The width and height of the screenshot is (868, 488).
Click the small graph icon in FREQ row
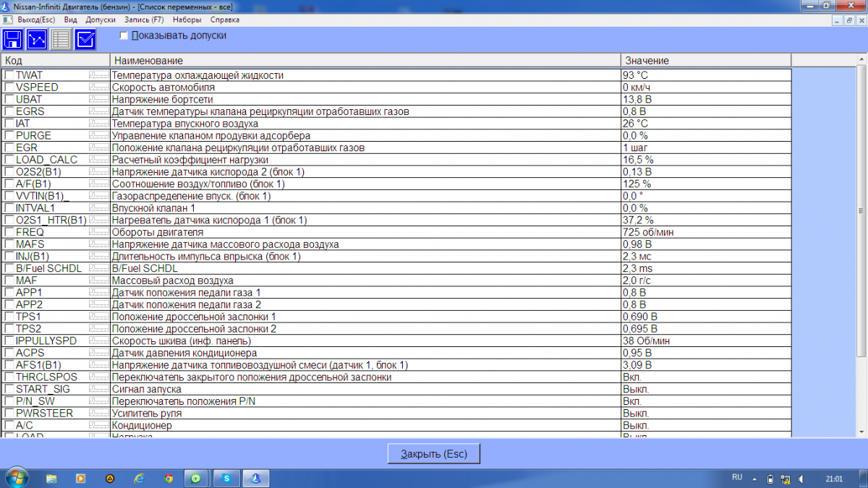point(98,232)
